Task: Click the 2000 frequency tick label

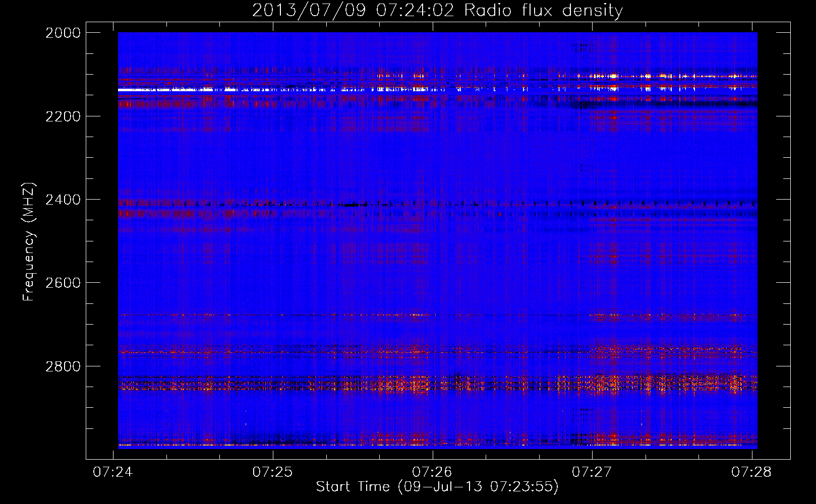Action: (63, 33)
